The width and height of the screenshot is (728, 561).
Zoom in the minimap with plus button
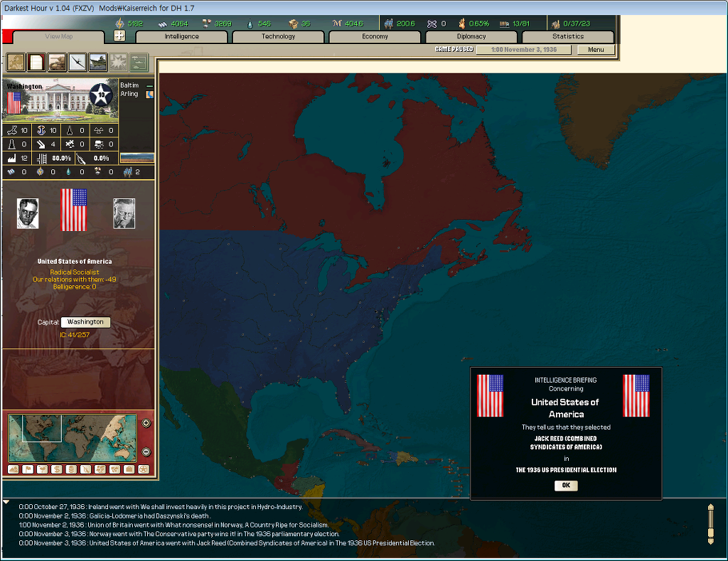tap(146, 423)
